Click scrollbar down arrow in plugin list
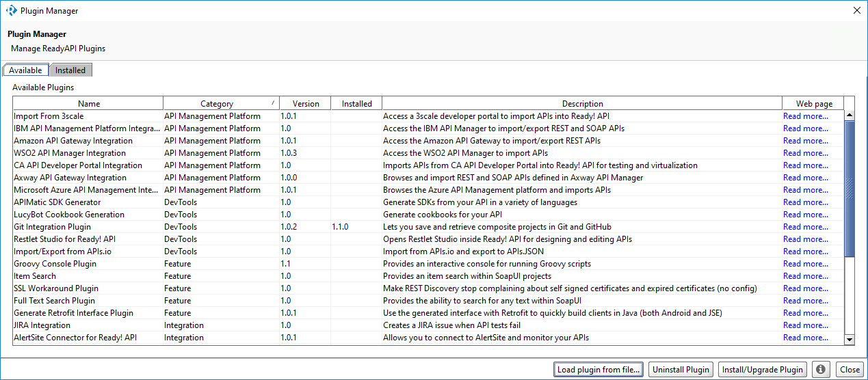The image size is (868, 380). pyautogui.click(x=850, y=338)
